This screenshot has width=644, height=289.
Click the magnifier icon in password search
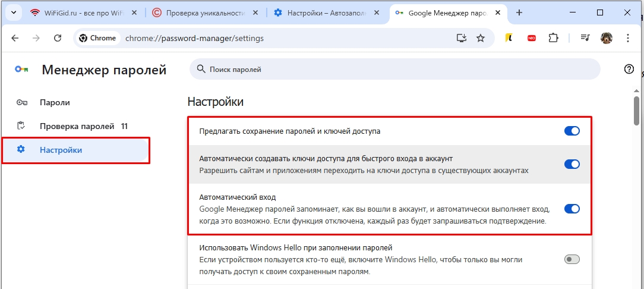(x=201, y=69)
